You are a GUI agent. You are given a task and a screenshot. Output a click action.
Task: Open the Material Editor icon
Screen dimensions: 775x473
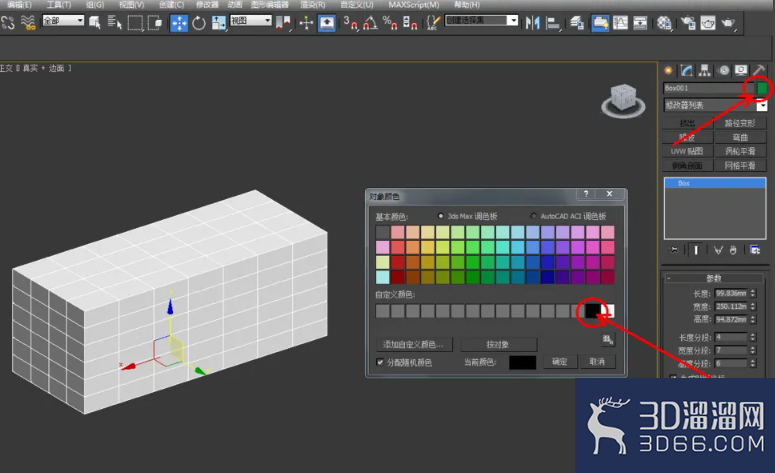(664, 23)
